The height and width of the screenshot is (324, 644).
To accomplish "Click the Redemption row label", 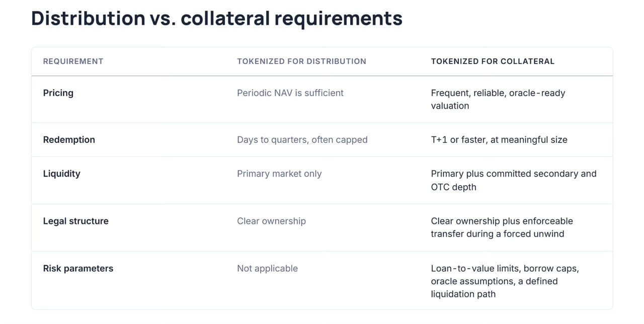I will 69,140.
